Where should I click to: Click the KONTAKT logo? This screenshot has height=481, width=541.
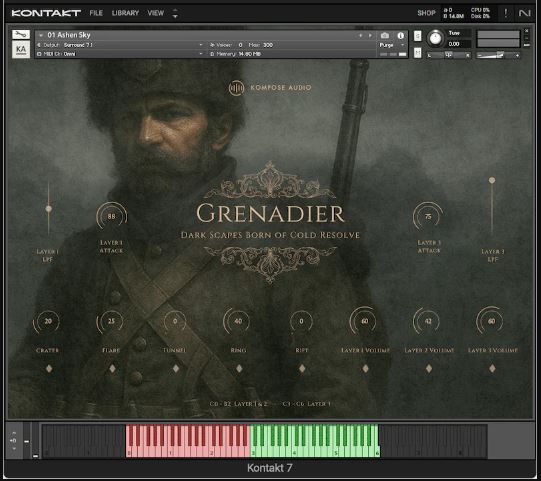pyautogui.click(x=46, y=13)
